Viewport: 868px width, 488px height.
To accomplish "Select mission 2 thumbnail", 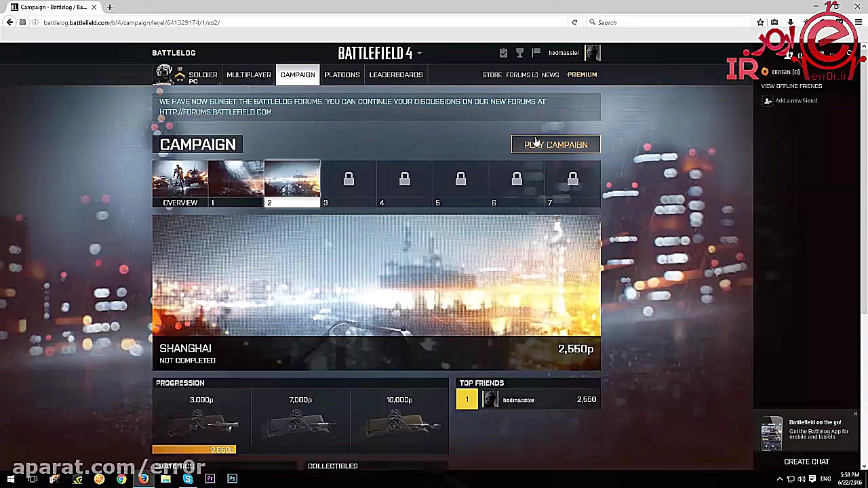I will (x=292, y=184).
